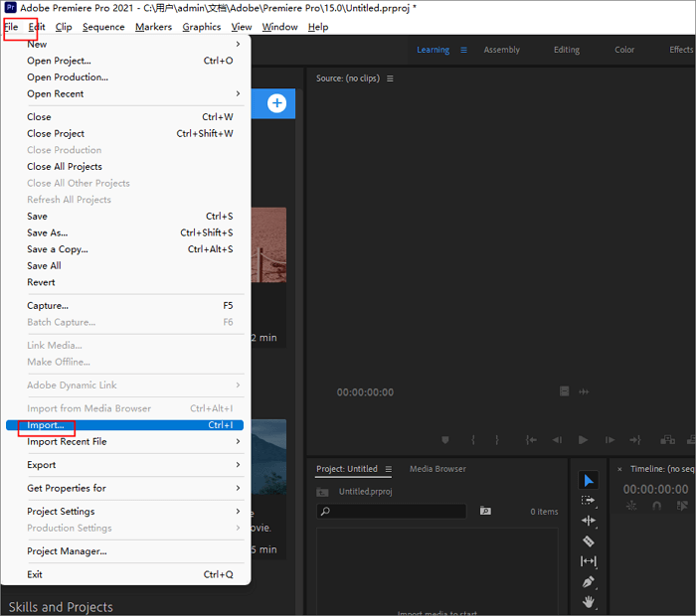This screenshot has width=696, height=616.
Task: Click the blue plus button
Action: [277, 103]
